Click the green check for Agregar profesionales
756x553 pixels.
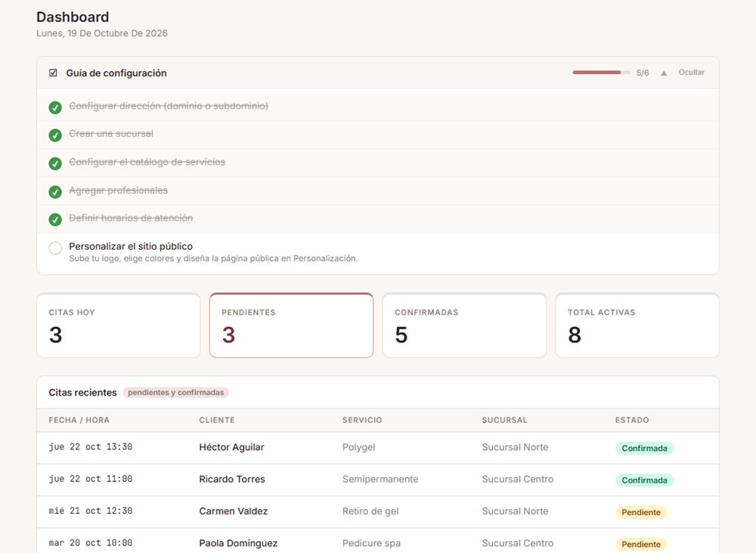coord(55,191)
